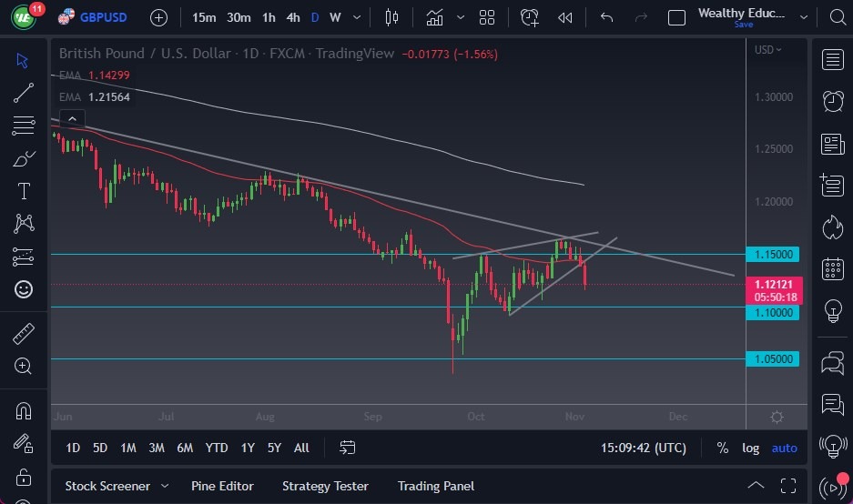The height and width of the screenshot is (504, 853).
Task: Open the Calendar panel icon
Action: coord(832,269)
